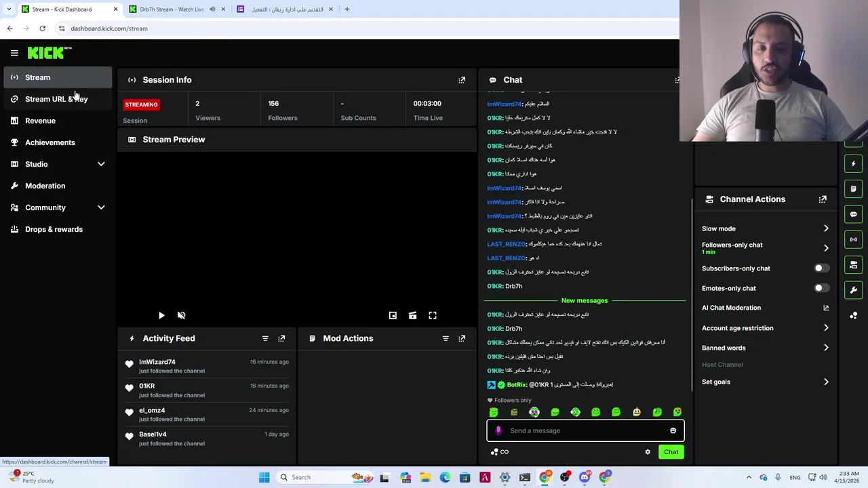Enter fullscreen on the stream preview

coord(433,315)
